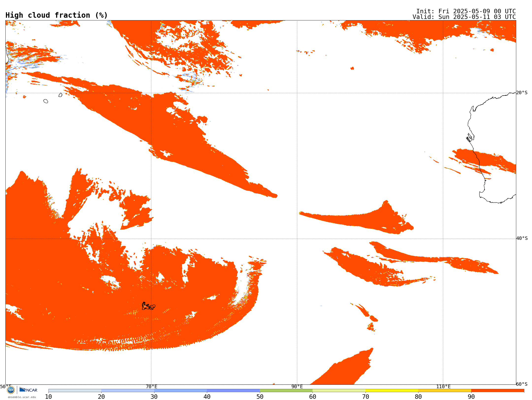
Task: Click the western Australia coastline outline
Action: (492, 148)
